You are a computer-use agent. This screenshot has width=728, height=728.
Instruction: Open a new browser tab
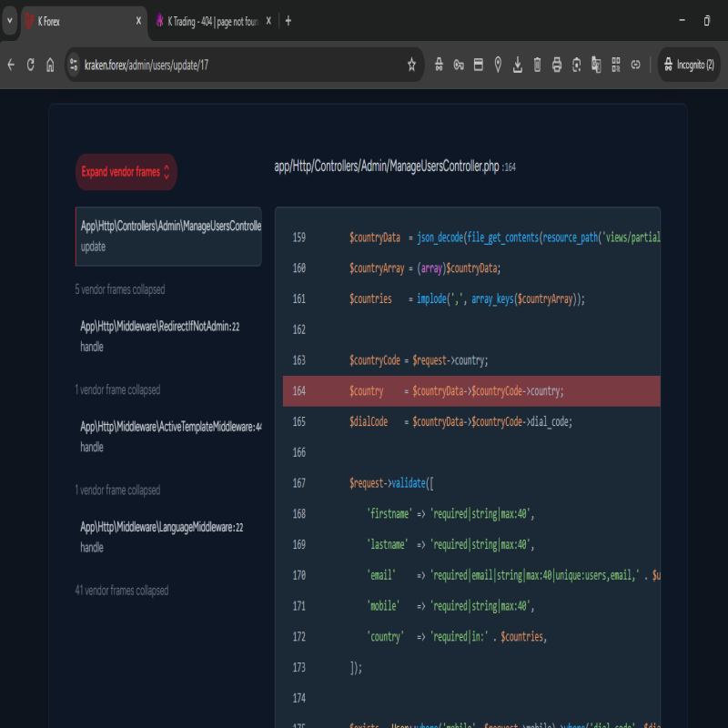pos(288,20)
